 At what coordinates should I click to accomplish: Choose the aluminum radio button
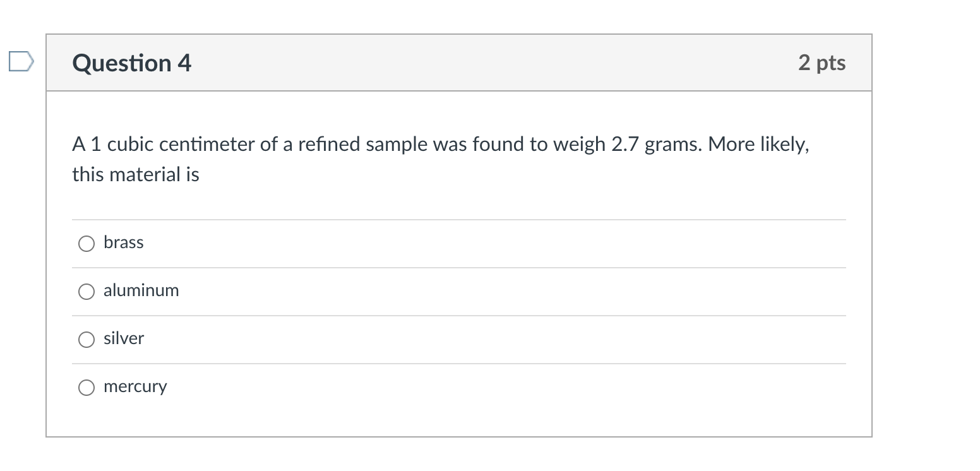point(87,291)
